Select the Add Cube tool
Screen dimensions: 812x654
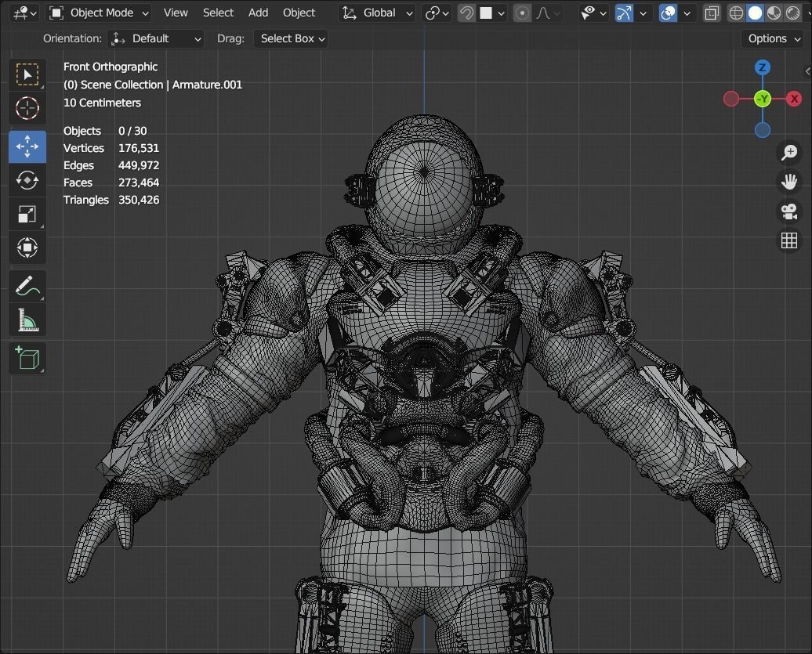[27, 358]
